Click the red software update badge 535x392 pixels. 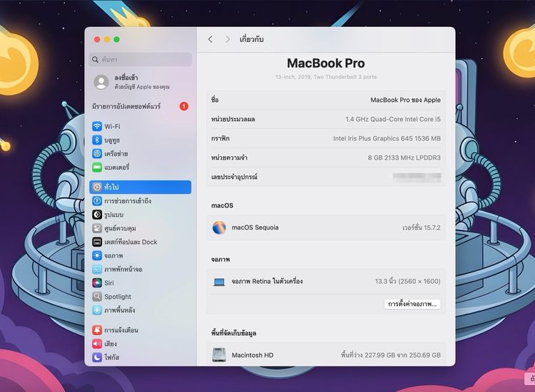pyautogui.click(x=184, y=106)
